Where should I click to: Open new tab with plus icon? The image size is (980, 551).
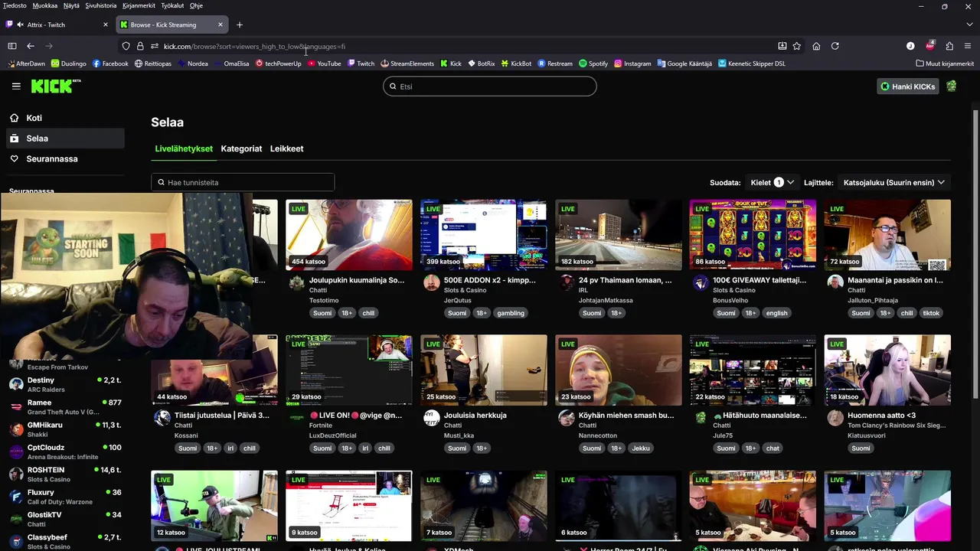coord(240,24)
